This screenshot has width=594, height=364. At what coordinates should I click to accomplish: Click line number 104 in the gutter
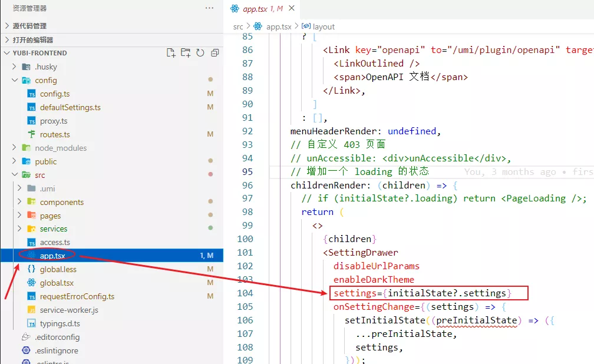[x=245, y=293]
